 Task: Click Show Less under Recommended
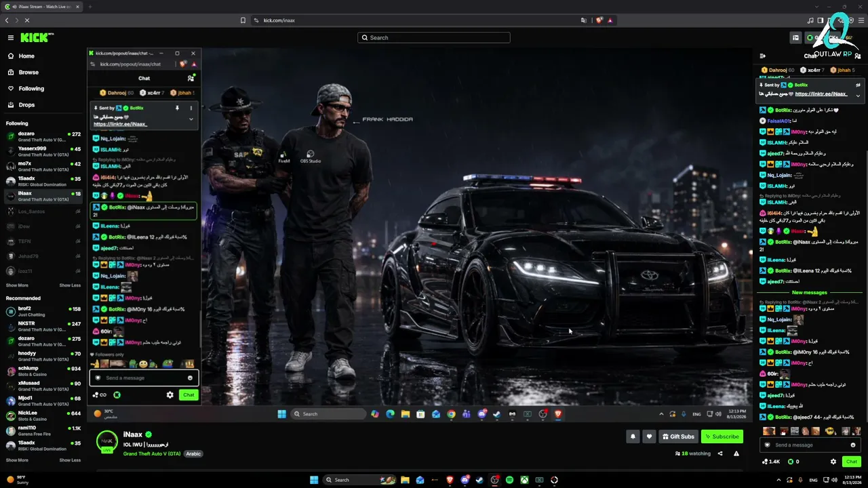point(70,460)
